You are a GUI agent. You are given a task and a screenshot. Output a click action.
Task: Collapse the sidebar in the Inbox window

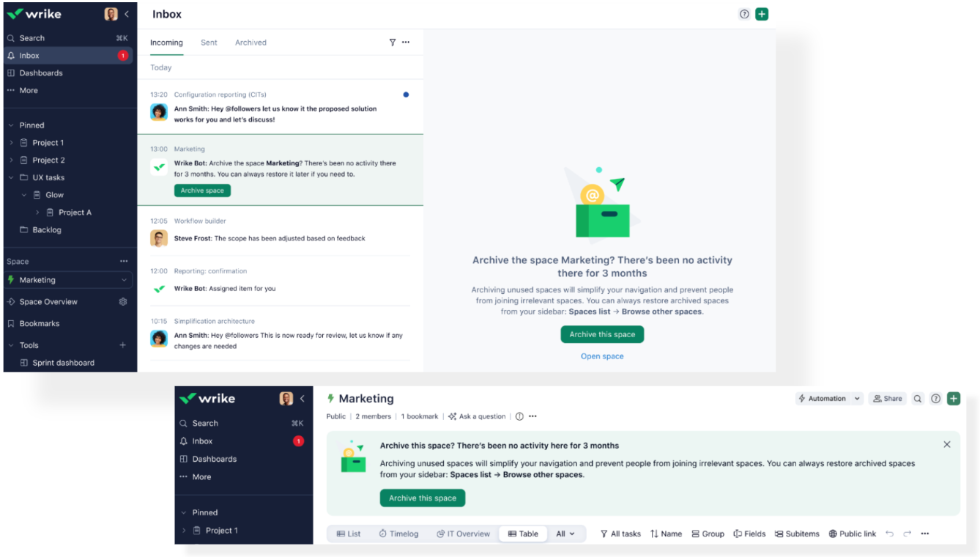[x=127, y=14]
